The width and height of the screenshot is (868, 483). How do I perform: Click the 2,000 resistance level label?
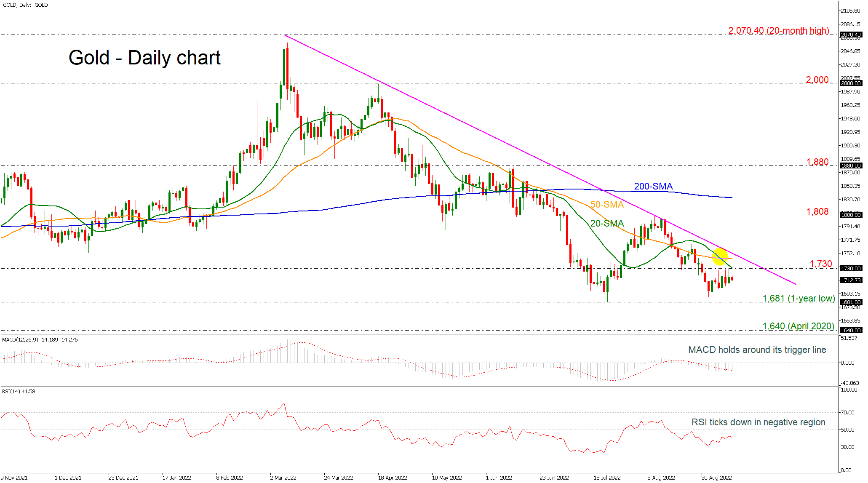click(817, 80)
